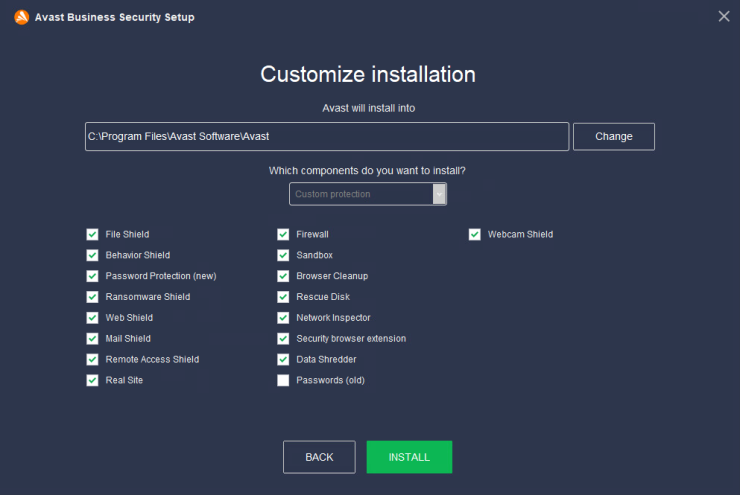
Task: Uncheck the Behavior Shield component
Action: 92,255
